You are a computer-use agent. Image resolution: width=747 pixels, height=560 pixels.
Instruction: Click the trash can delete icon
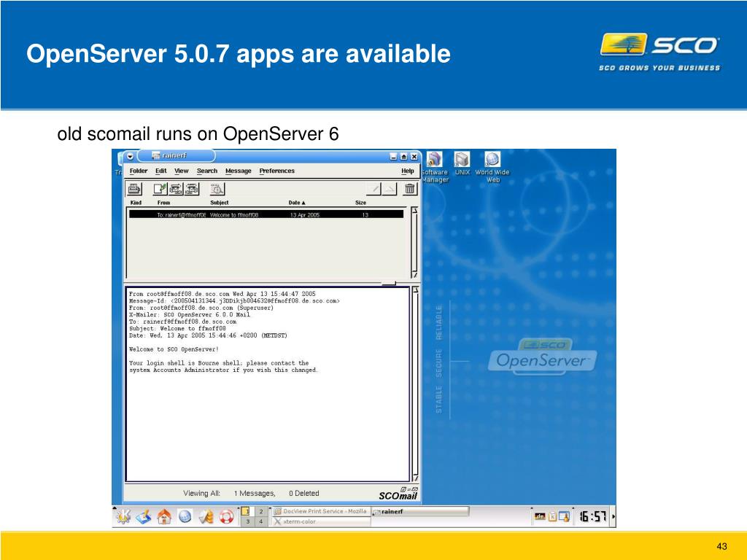tap(410, 189)
